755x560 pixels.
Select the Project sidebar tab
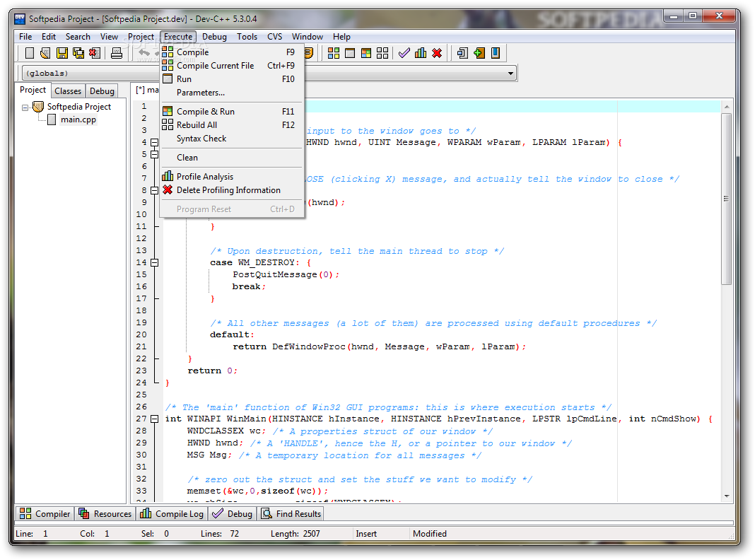[x=33, y=90]
